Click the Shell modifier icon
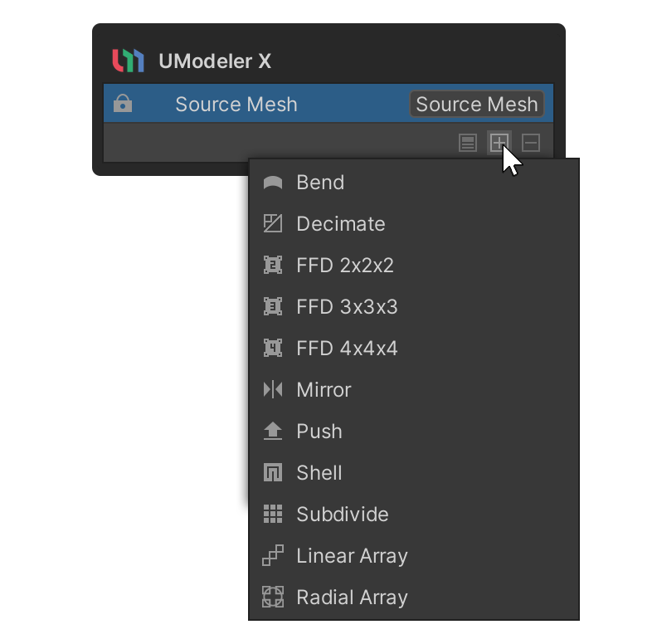This screenshot has height=644, width=657. tap(273, 472)
